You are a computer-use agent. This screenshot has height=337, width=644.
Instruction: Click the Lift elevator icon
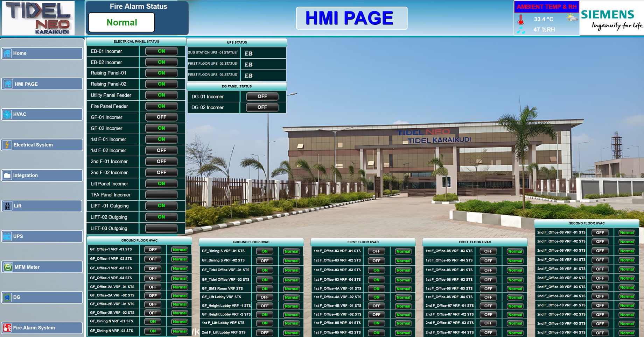pos(7,206)
